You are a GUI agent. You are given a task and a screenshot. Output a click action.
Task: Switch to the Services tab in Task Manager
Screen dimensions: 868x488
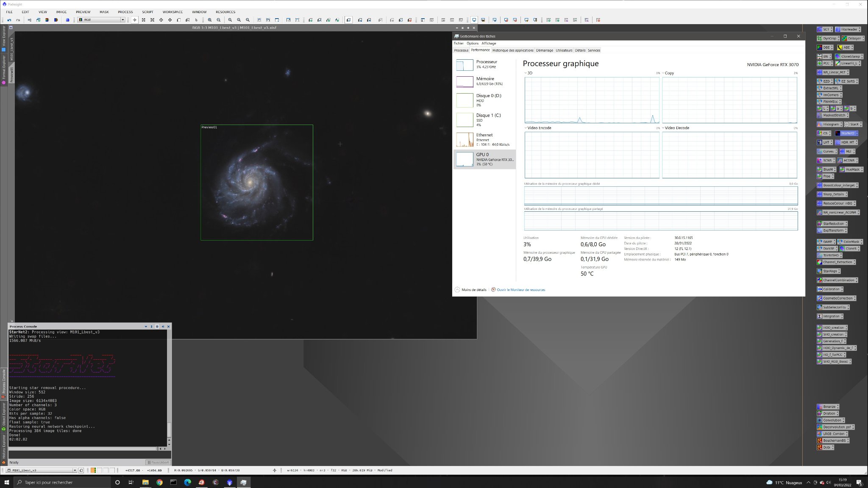tap(594, 50)
